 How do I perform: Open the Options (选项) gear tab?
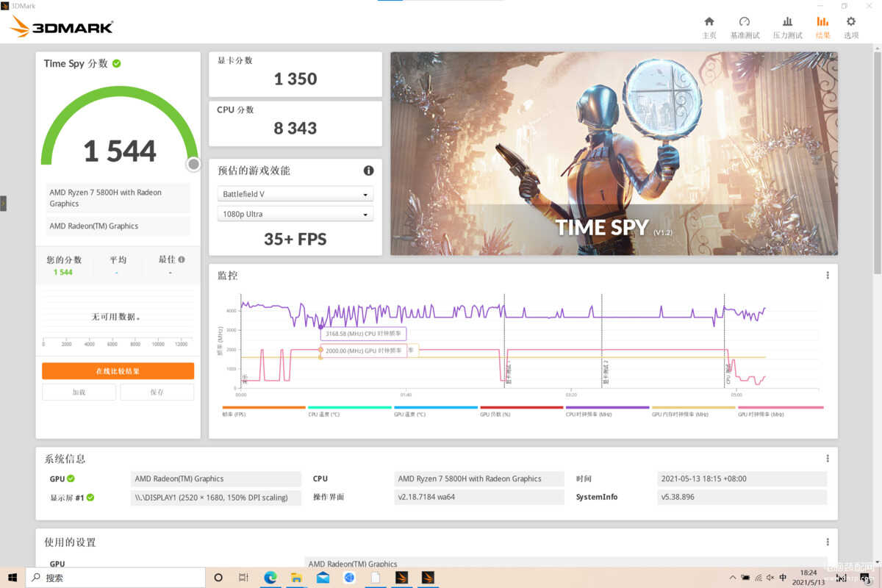[x=851, y=28]
